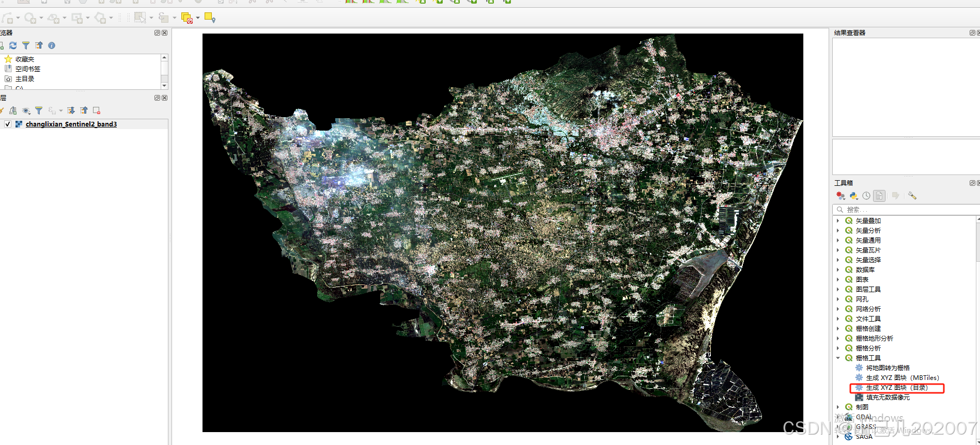The image size is (980, 445).
Task: Expand the 矢量选择 toolbox group
Action: click(x=838, y=260)
